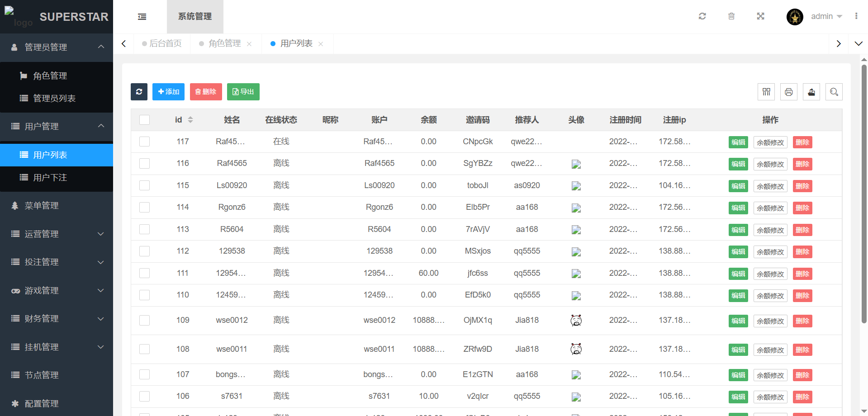Expand the 财务管理 sidebar section

[57, 318]
